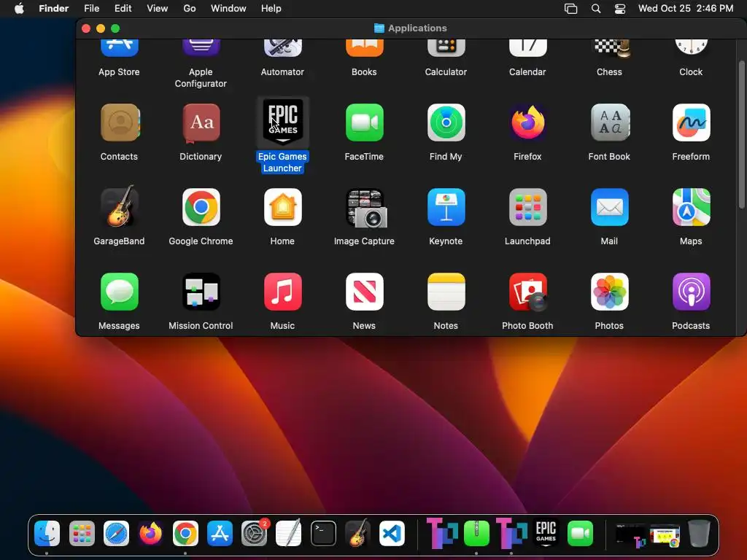
Task: Select FaceTime in the Applications window
Action: pos(365,122)
